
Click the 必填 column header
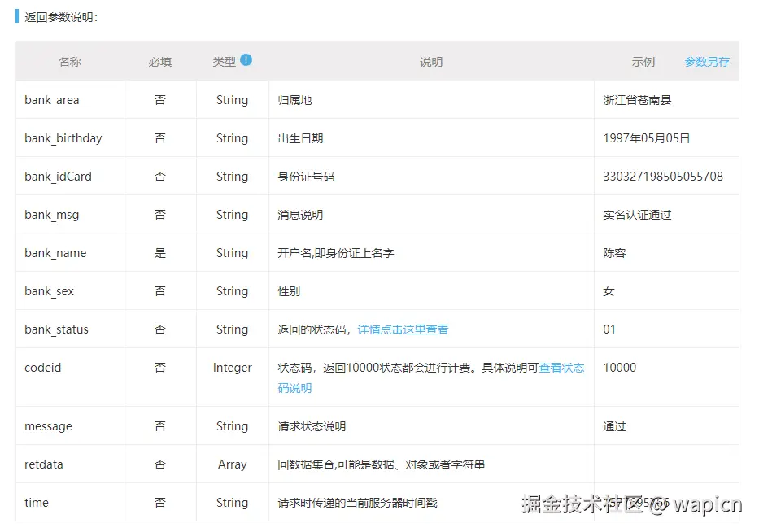pos(159,61)
